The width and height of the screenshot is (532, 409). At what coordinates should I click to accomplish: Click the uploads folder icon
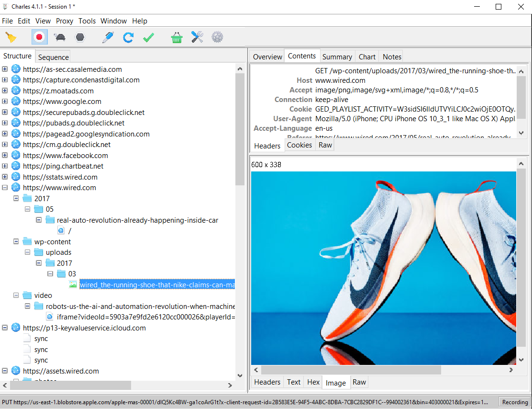pos(39,252)
